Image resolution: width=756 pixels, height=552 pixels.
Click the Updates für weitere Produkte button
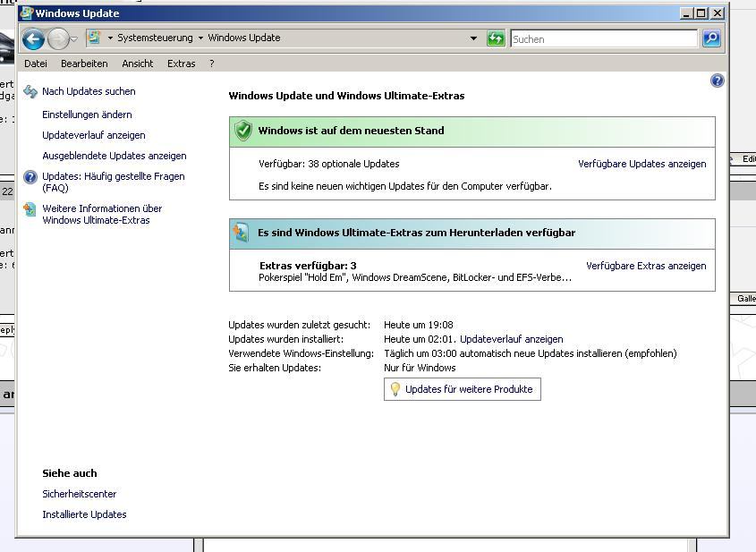[463, 389]
